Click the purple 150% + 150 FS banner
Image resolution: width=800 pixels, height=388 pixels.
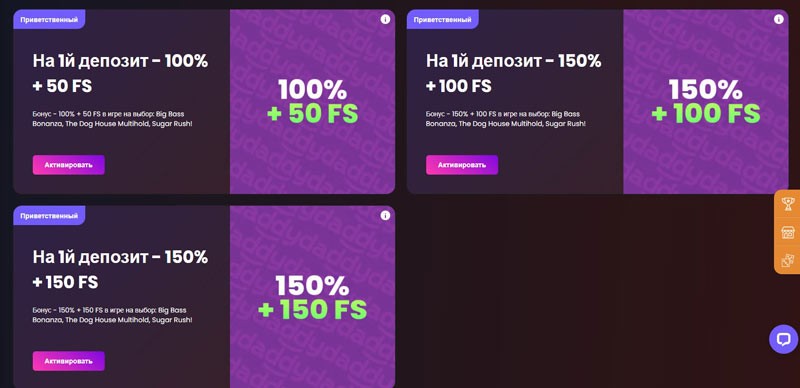312,297
